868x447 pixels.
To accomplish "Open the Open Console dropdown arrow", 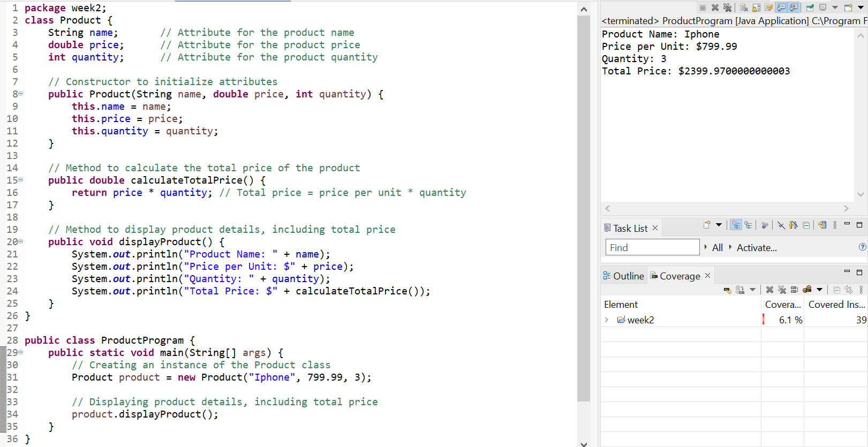I will pos(861,7).
